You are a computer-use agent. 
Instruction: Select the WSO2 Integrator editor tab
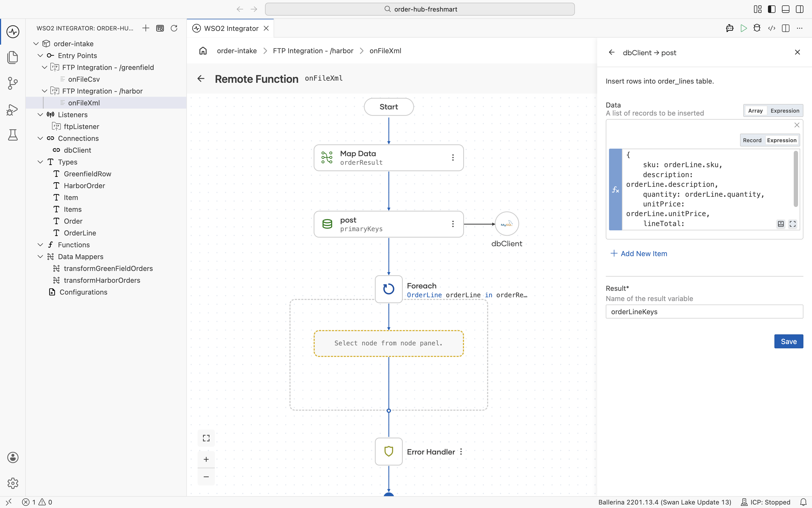(231, 28)
